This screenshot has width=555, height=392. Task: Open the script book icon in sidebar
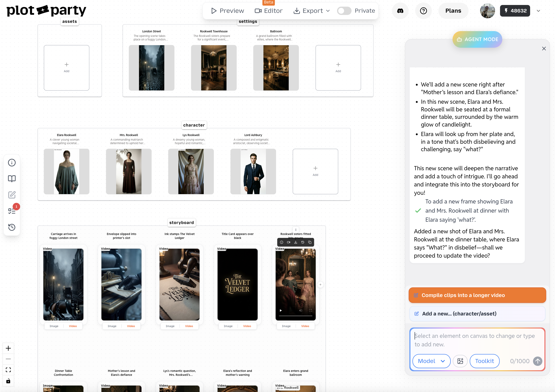[x=12, y=179]
